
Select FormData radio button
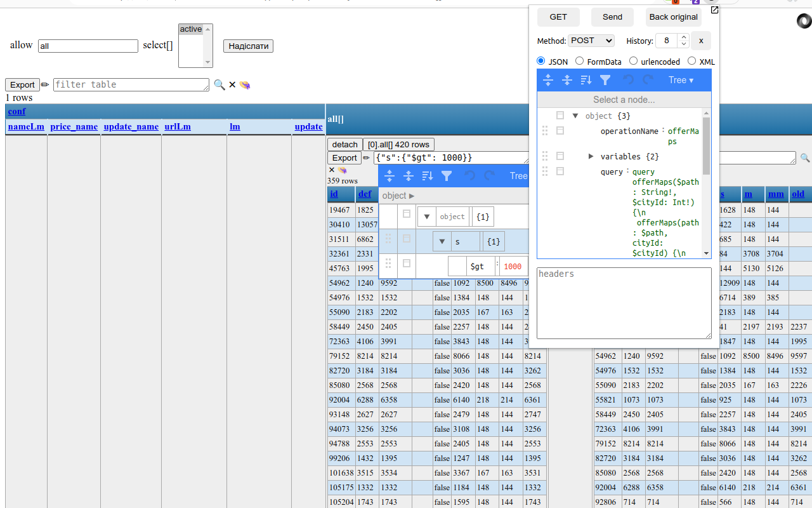click(580, 61)
